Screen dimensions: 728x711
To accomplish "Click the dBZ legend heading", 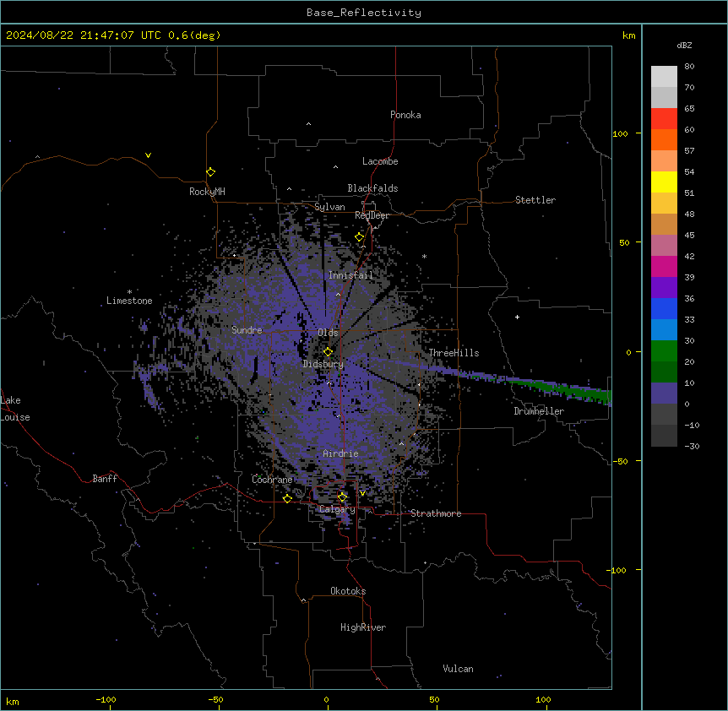I will pos(684,45).
